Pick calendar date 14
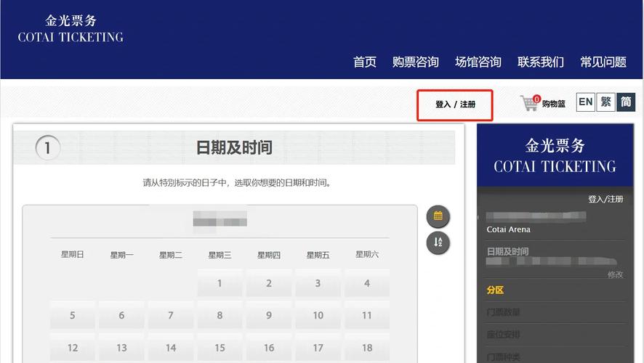 click(x=170, y=348)
